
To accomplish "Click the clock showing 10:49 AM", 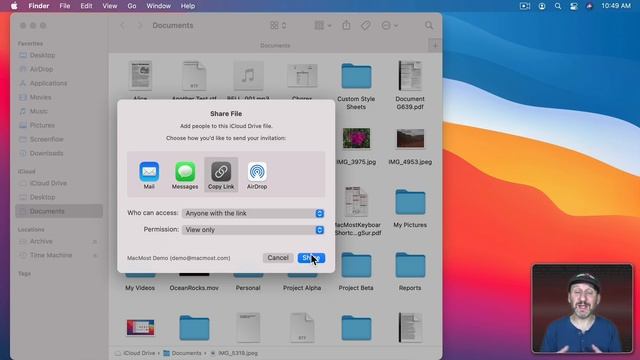I will tap(616, 6).
